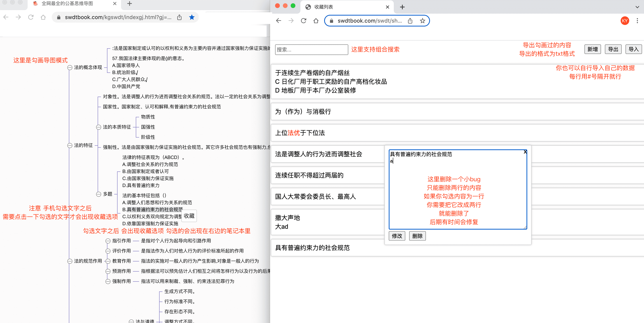644x323 pixels.
Task: Click forward arrow in 收藏列表 window
Action: (x=291, y=20)
